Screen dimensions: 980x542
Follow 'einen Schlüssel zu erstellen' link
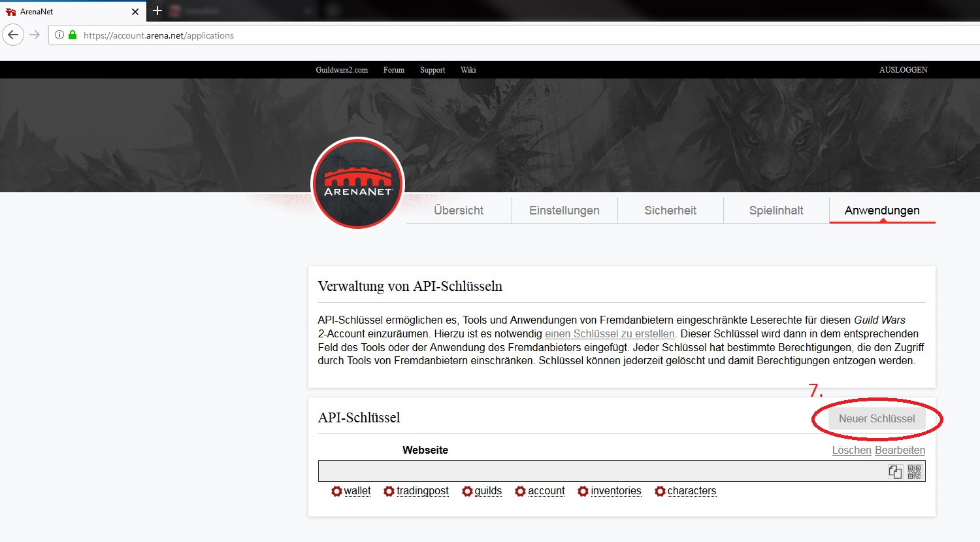coord(610,333)
